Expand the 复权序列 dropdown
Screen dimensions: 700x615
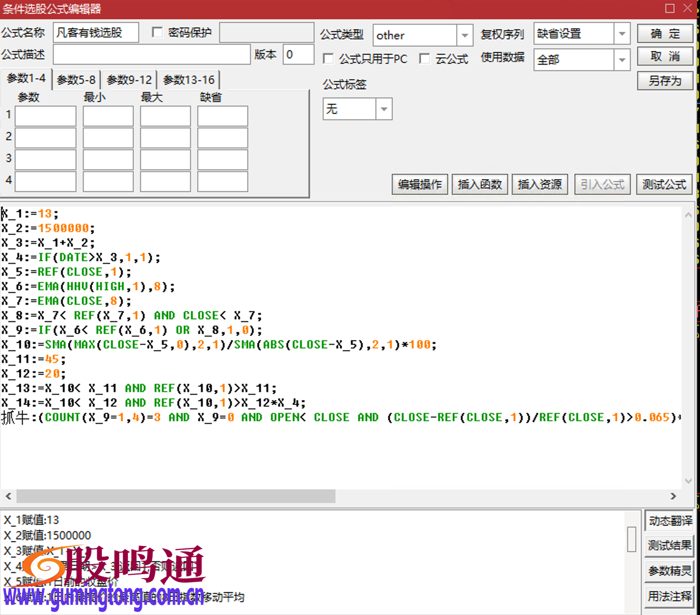coord(622,34)
